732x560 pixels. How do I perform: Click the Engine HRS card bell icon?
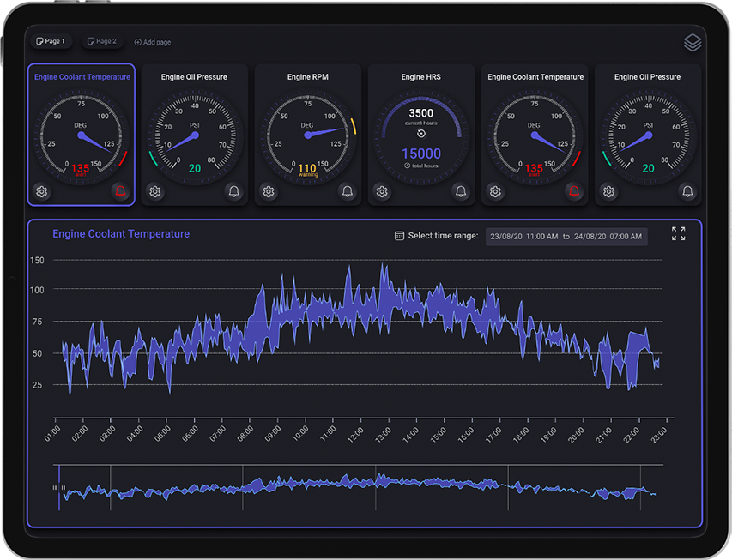click(461, 191)
